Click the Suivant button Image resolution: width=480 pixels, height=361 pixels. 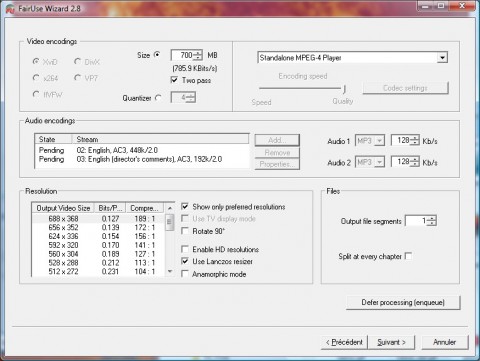(x=391, y=342)
